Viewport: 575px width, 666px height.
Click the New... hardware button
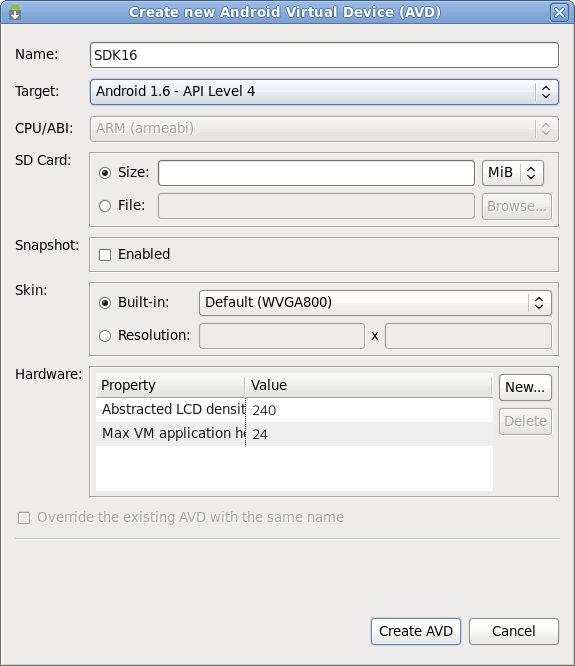point(525,387)
